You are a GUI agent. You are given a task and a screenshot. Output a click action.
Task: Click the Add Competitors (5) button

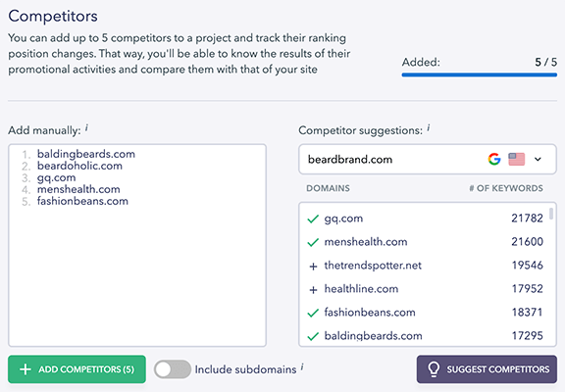[77, 369]
